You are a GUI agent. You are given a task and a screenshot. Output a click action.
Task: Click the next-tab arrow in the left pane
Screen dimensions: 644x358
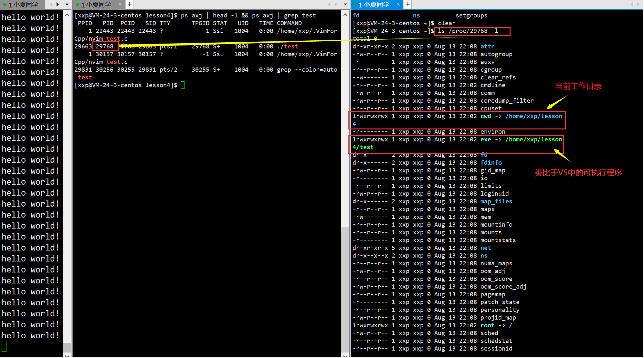pyautogui.click(x=58, y=4)
